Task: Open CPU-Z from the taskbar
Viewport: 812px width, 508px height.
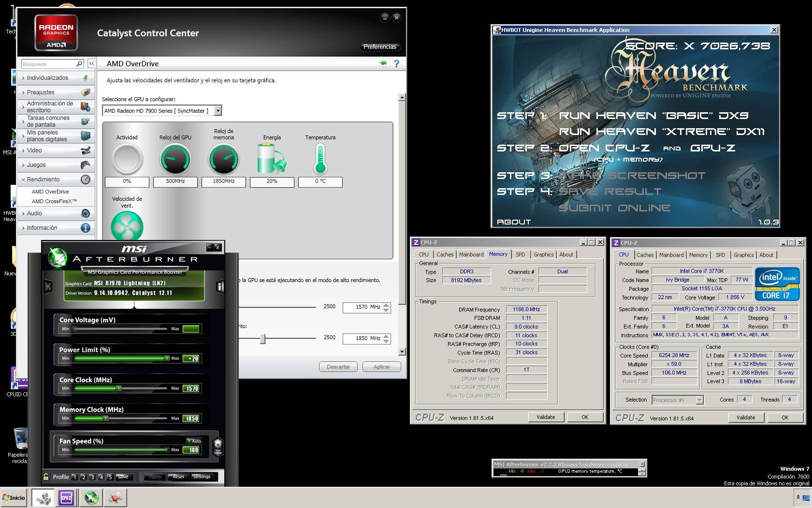Action: coord(66,497)
